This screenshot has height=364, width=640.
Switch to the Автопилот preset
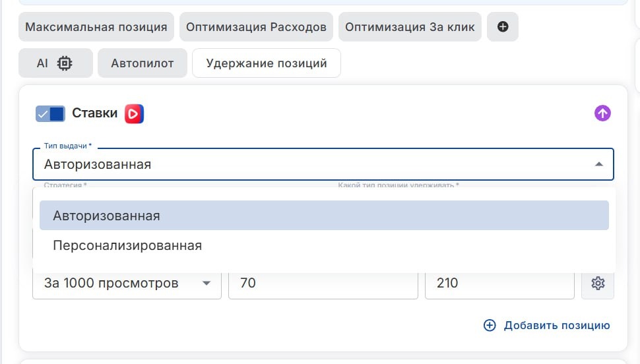pyautogui.click(x=143, y=63)
